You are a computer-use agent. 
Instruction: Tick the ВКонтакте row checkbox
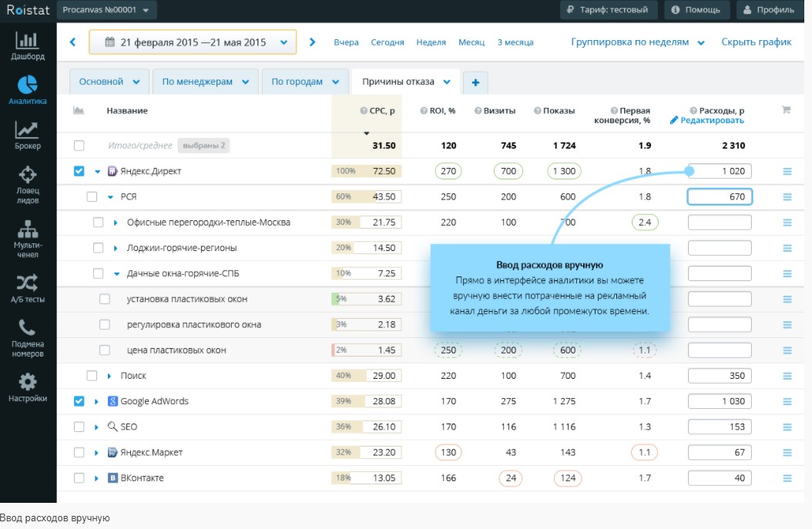tap(79, 477)
